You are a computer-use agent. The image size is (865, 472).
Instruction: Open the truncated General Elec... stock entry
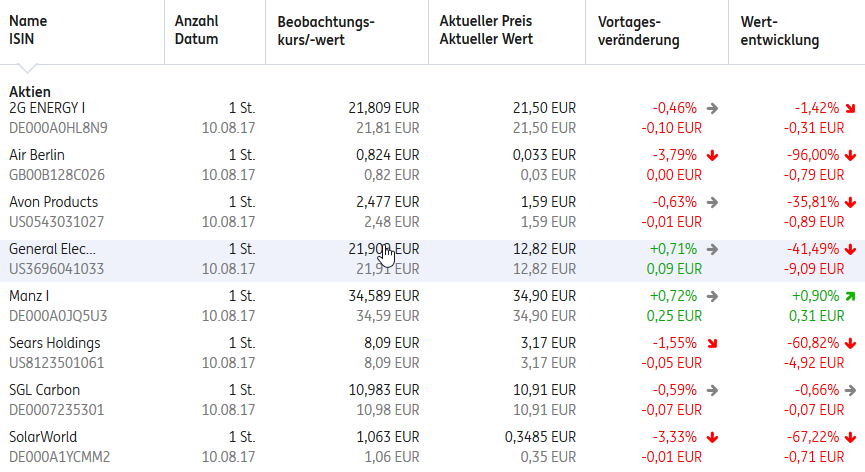(x=52, y=248)
